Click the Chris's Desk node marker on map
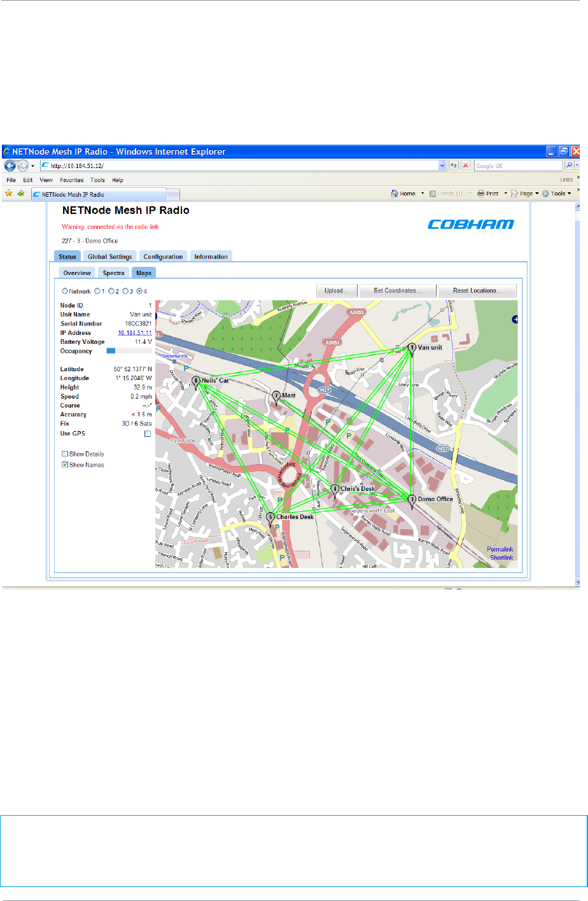 pos(335,491)
